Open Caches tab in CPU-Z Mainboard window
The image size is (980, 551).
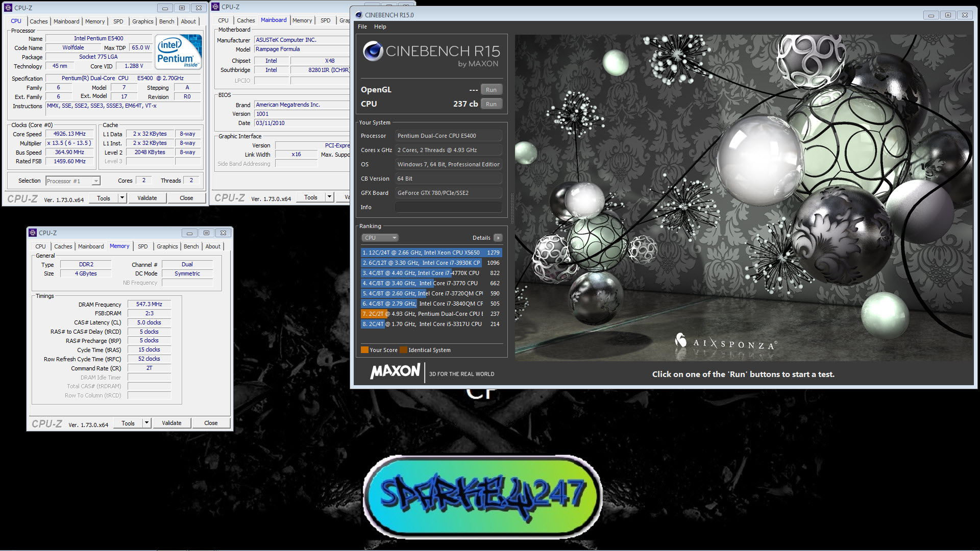coord(246,20)
